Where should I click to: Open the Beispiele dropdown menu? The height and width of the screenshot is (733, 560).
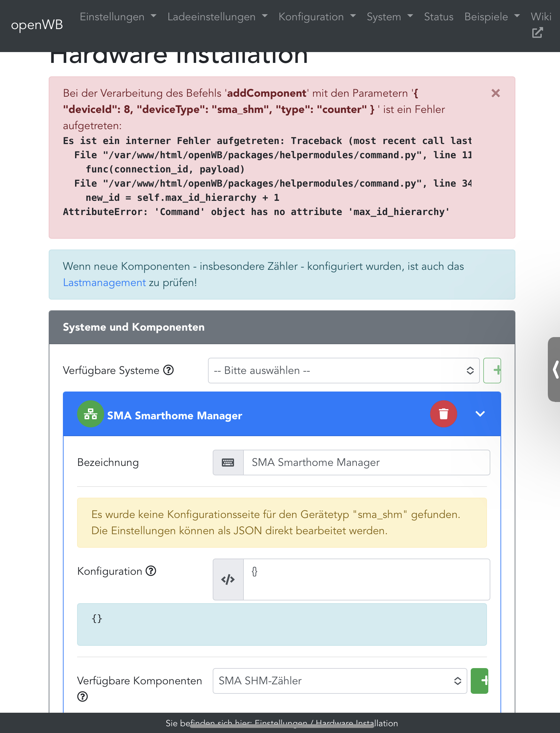492,17
